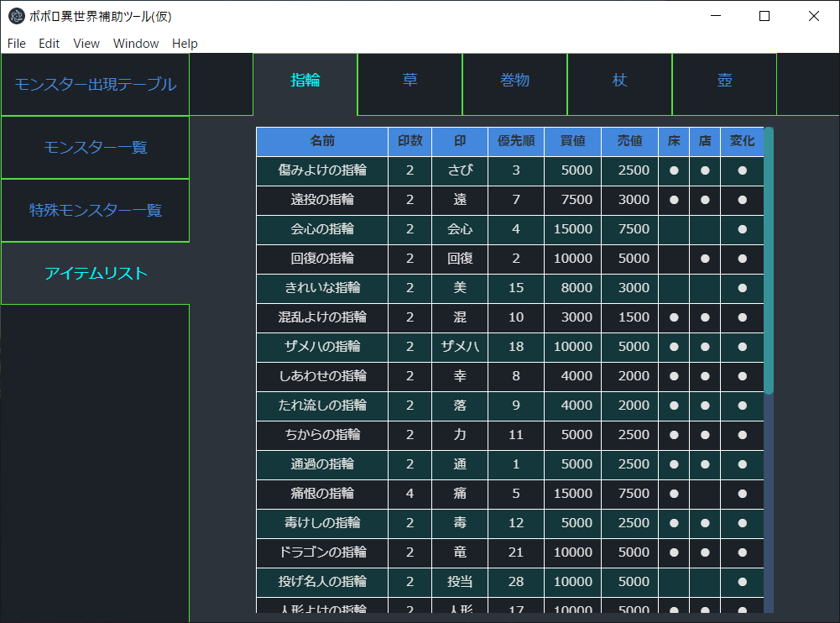Screen dimensions: 840x623
Task: Select the しあわせの指輪 row name
Action: coord(322,376)
